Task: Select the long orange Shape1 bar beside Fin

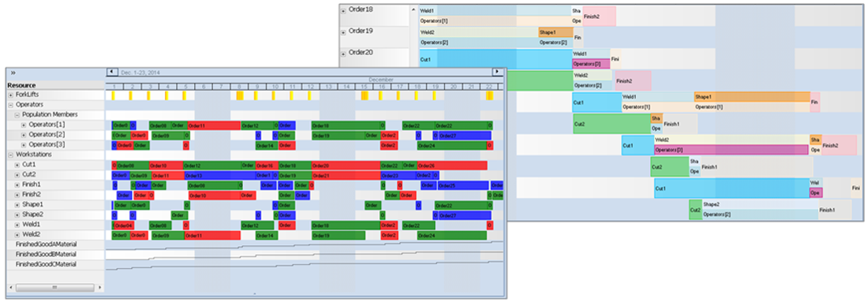Action: pos(752,97)
